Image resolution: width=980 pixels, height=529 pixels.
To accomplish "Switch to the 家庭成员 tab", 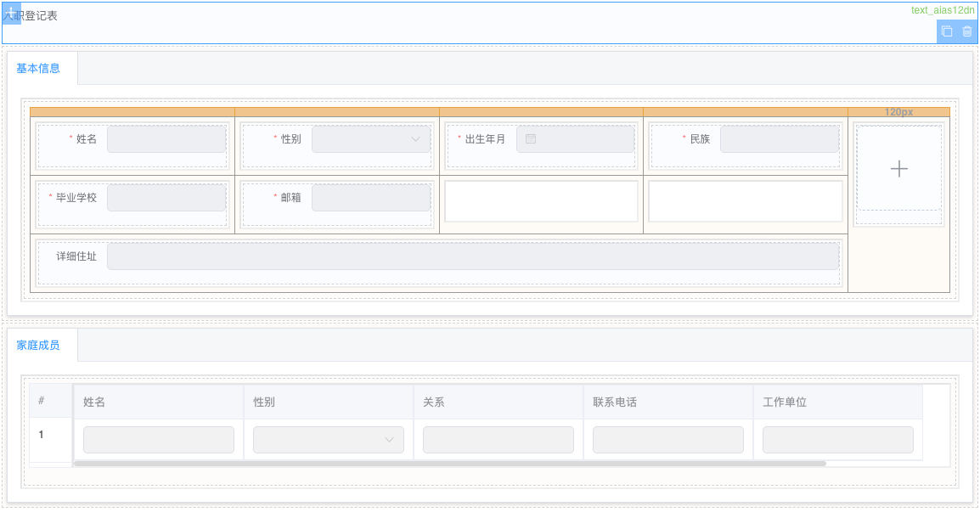I will click(x=39, y=345).
